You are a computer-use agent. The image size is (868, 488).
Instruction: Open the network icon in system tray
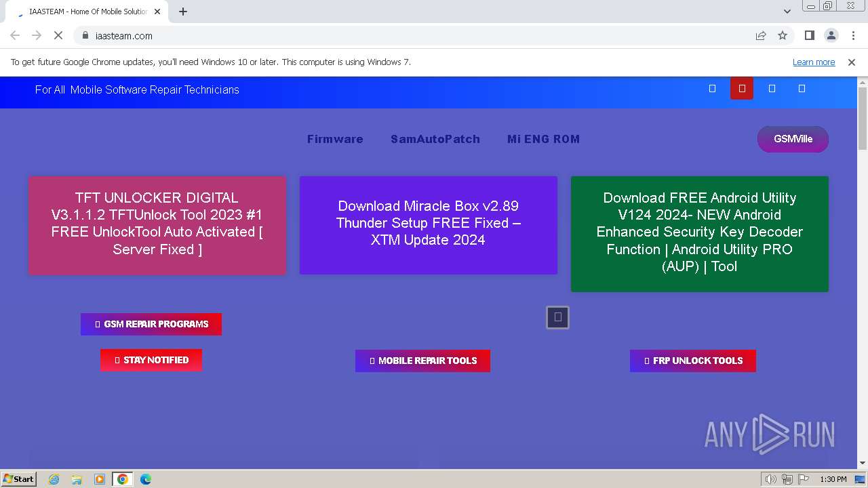coord(787,479)
